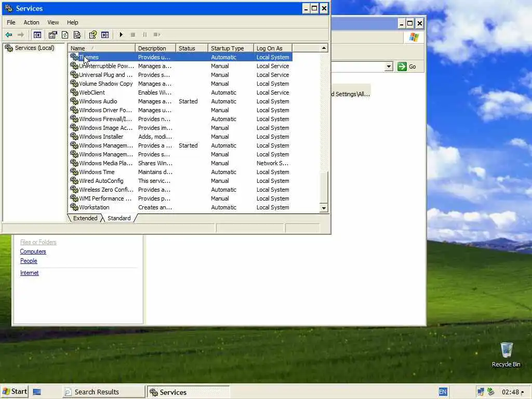Screen dimensions: 532x399
Task: Click the Internet link in search pane
Action: pos(29,273)
